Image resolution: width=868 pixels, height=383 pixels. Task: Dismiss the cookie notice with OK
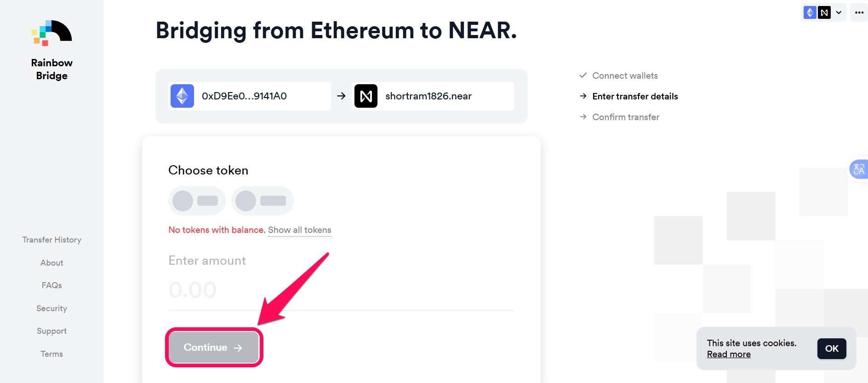[831, 348]
